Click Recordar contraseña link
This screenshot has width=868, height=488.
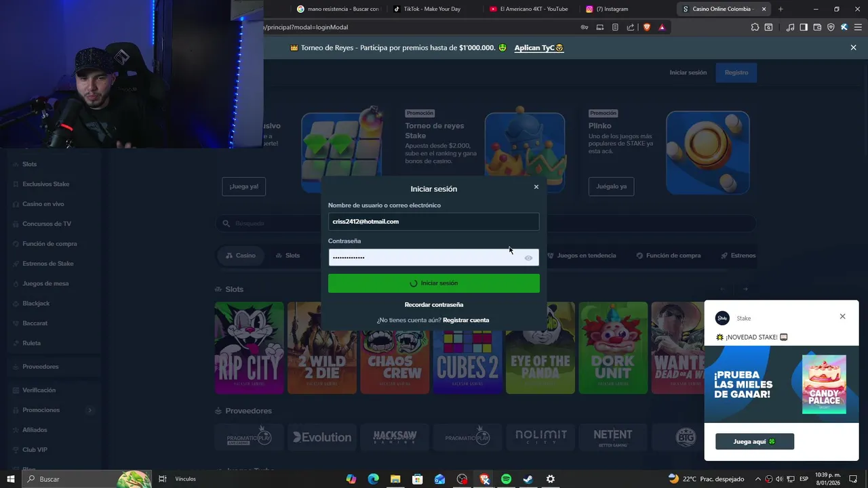[434, 305]
